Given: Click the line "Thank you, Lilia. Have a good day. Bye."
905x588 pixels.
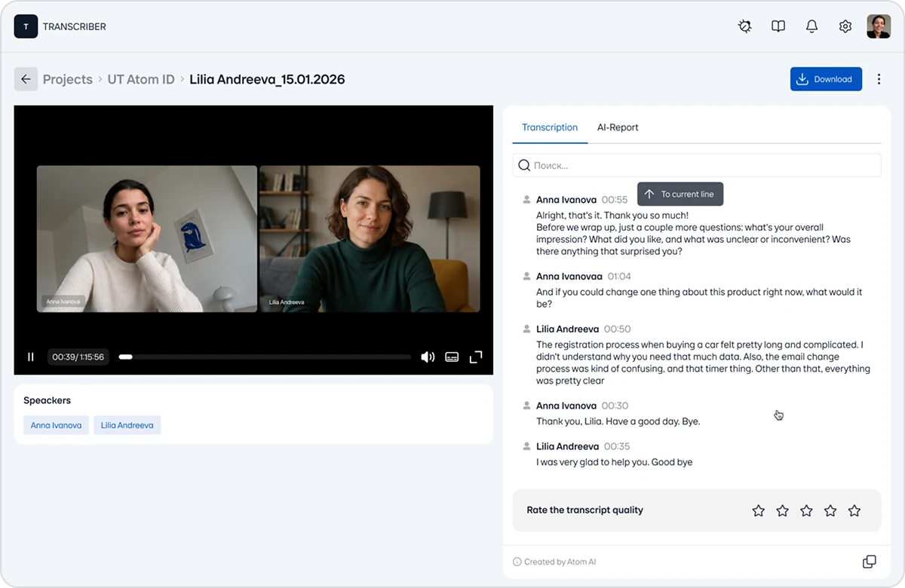Looking at the screenshot, I should click(618, 421).
